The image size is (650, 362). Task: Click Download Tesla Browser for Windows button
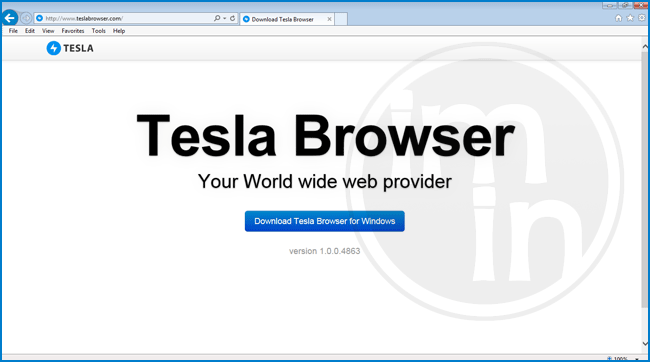pyautogui.click(x=325, y=221)
